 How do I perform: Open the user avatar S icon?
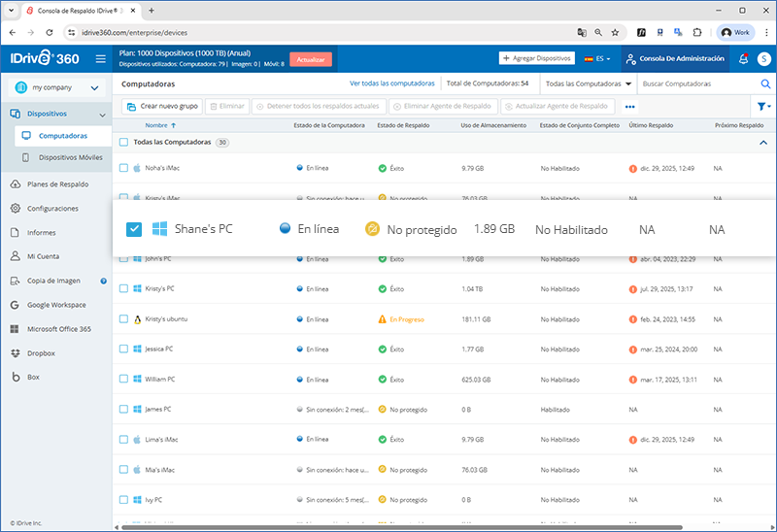tap(764, 59)
